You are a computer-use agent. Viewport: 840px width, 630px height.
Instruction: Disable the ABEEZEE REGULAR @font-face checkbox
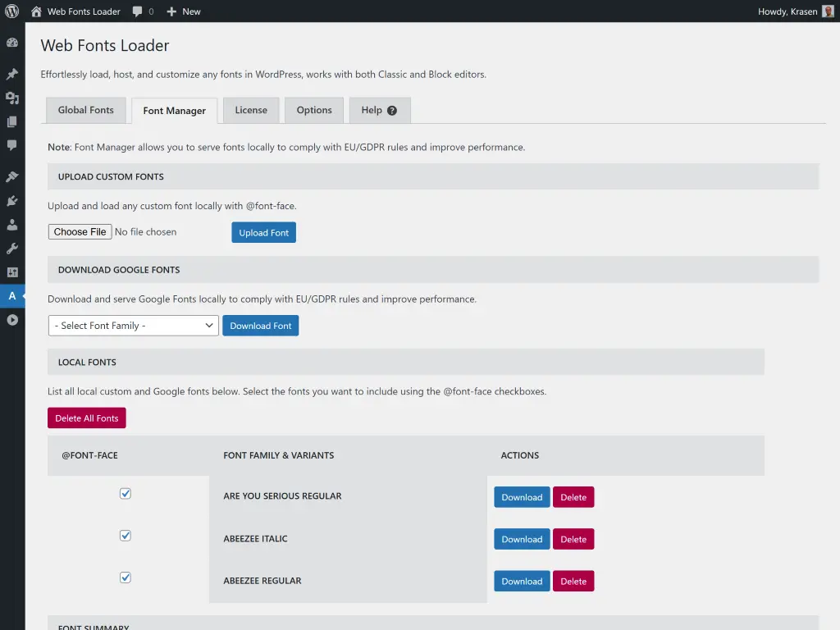[x=126, y=577]
